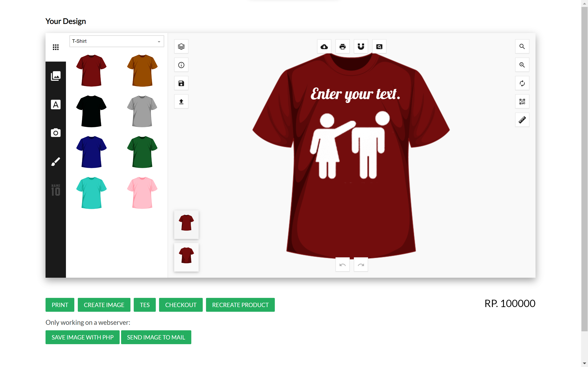Toggle the magnet snap tool

361,46
